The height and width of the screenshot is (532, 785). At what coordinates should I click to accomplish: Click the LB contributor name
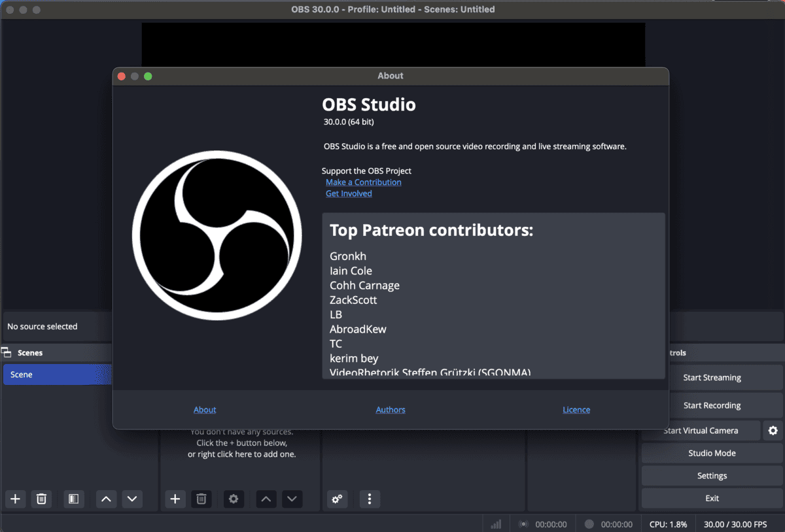[x=336, y=314]
